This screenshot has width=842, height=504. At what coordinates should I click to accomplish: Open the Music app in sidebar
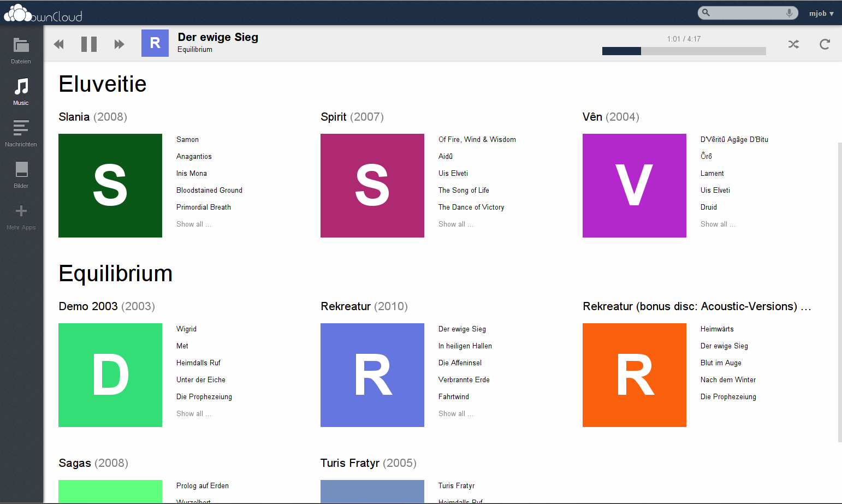click(21, 92)
